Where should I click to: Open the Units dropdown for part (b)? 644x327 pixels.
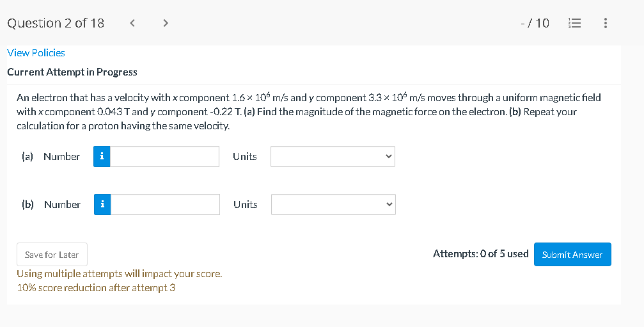click(x=333, y=205)
